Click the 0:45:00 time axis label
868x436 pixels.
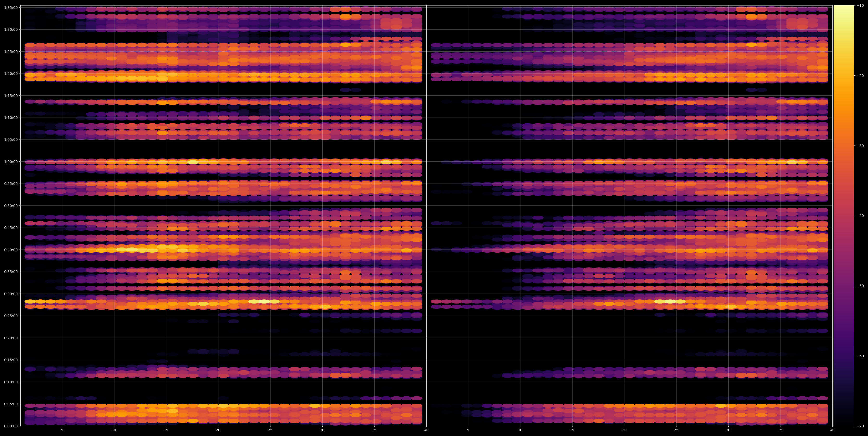11,228
